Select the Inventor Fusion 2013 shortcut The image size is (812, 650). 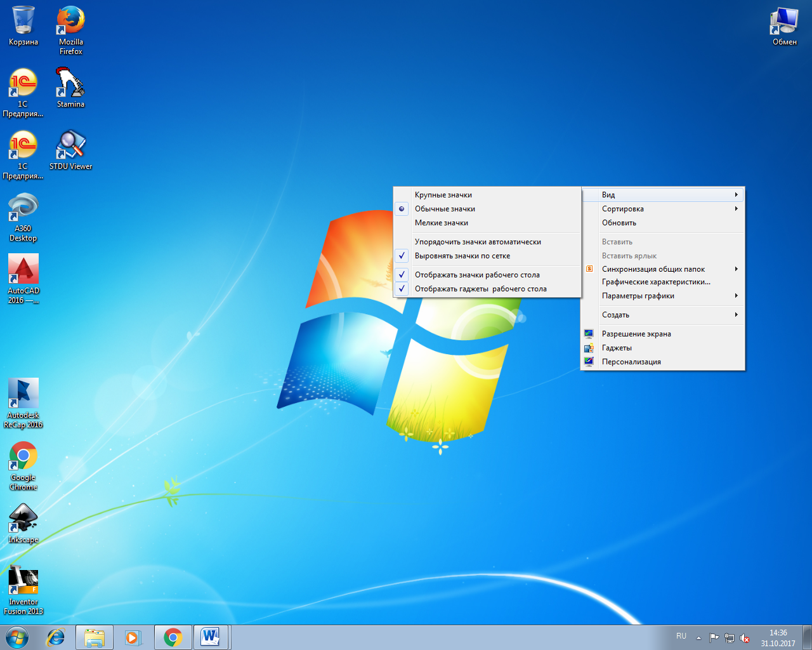[x=23, y=590]
